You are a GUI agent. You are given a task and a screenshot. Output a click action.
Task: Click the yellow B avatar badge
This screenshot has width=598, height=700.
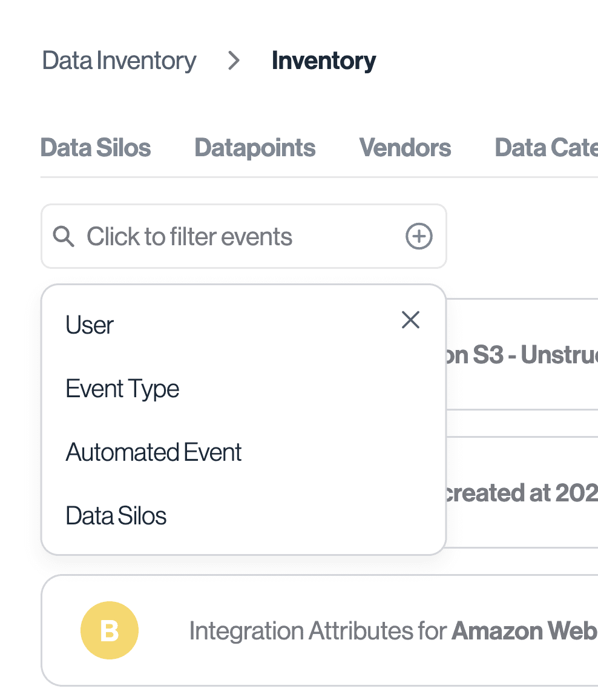pyautogui.click(x=110, y=630)
